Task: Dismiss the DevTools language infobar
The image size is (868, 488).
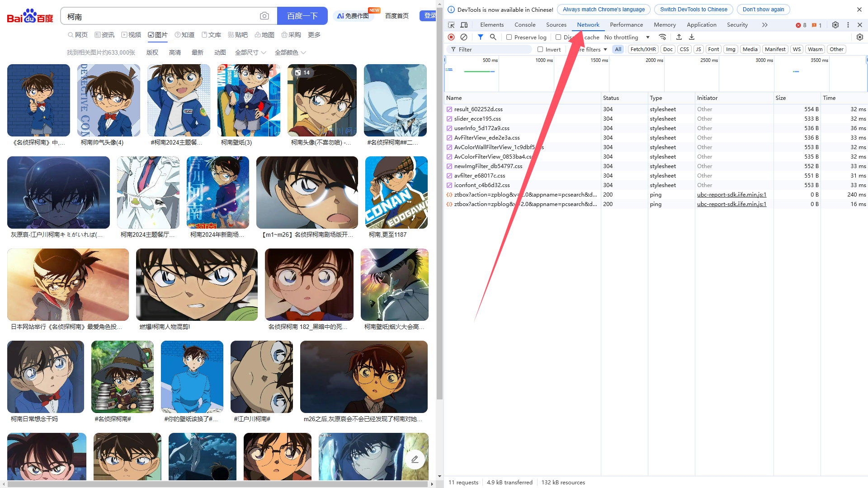Action: [x=859, y=9]
